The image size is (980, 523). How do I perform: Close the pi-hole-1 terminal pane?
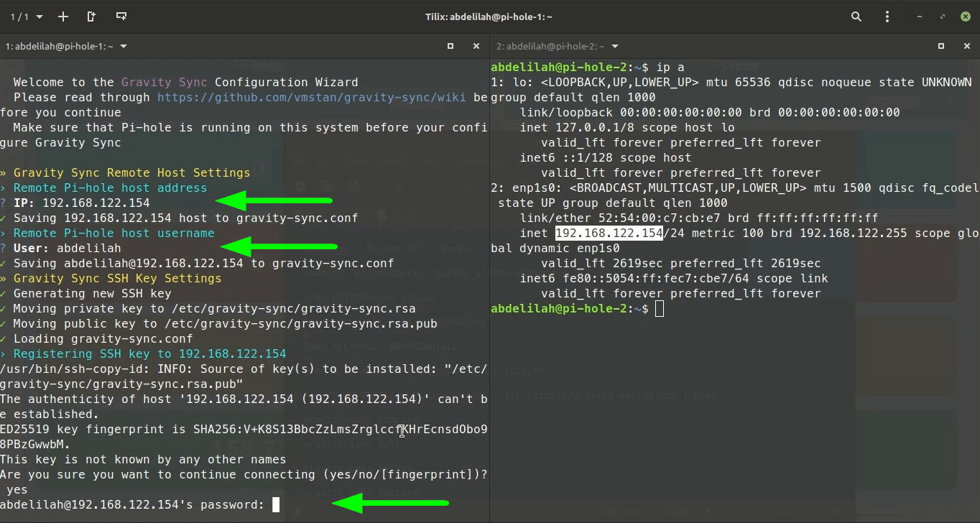476,46
